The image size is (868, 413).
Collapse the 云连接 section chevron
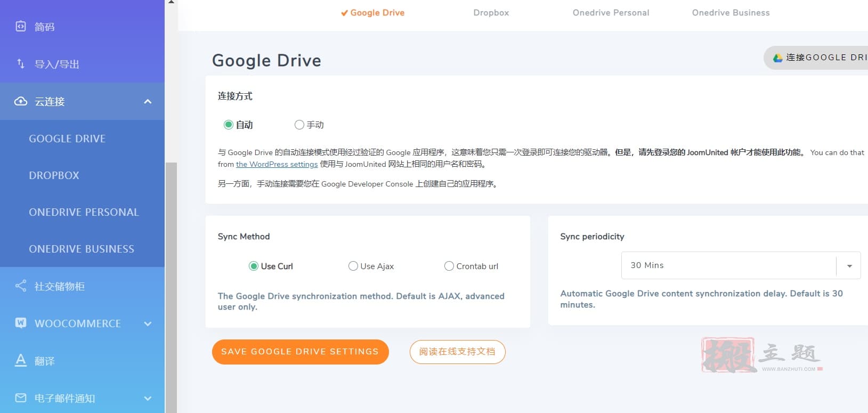coord(148,101)
